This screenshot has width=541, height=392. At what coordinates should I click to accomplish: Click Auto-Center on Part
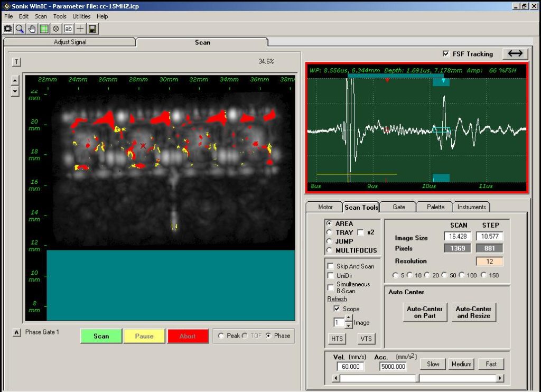click(x=424, y=312)
